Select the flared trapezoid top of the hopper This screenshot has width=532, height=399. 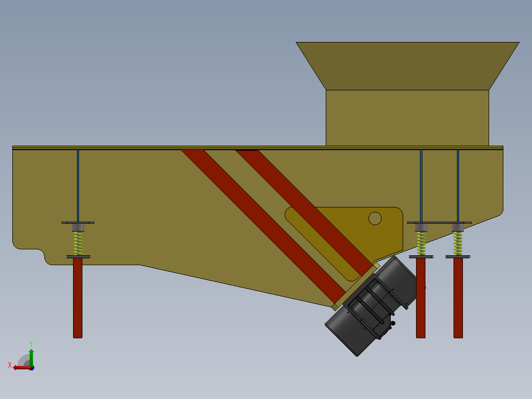click(x=408, y=66)
